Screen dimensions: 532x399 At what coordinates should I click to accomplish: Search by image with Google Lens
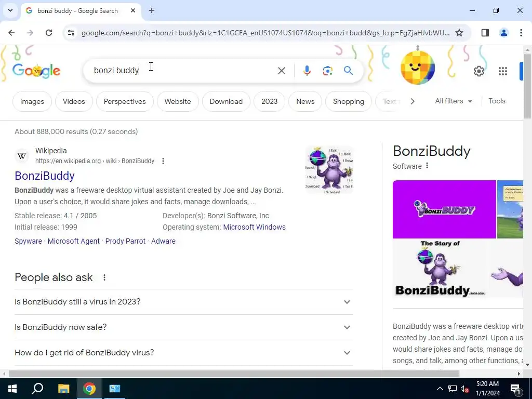tap(327, 71)
